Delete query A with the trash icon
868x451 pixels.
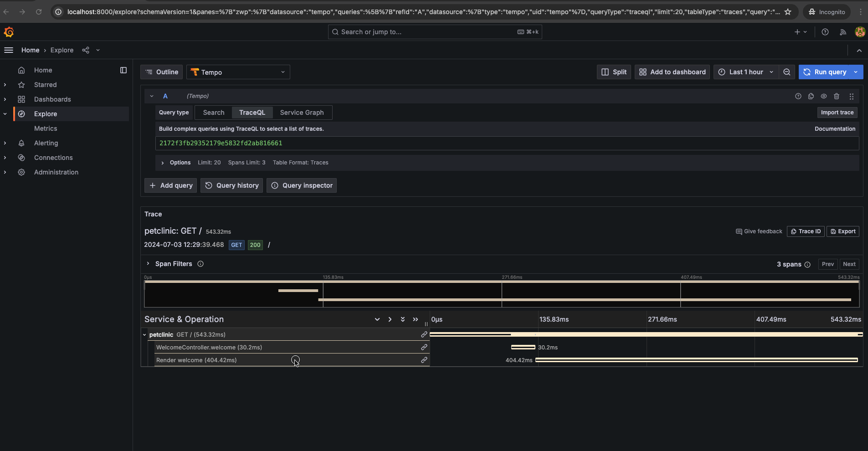click(x=837, y=96)
